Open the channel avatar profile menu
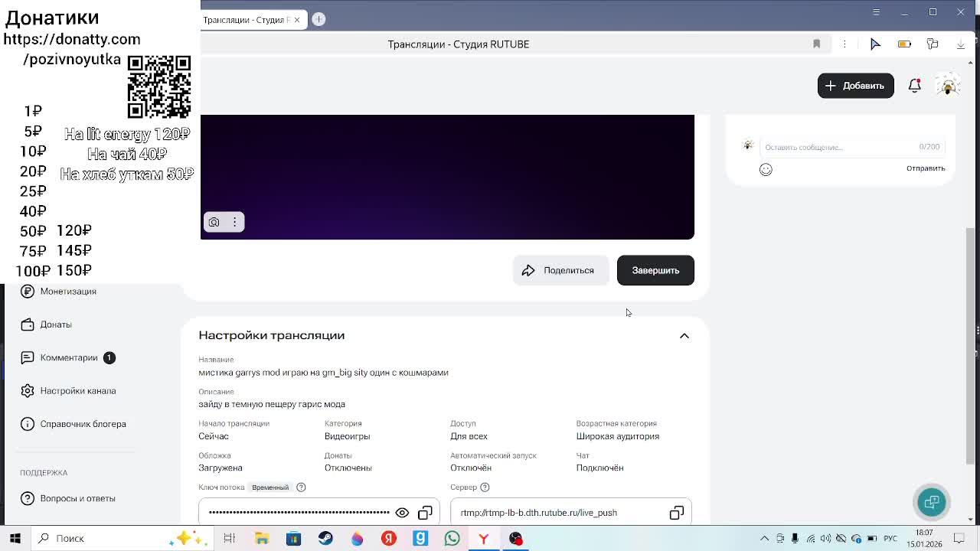This screenshot has width=980, height=551. [948, 86]
